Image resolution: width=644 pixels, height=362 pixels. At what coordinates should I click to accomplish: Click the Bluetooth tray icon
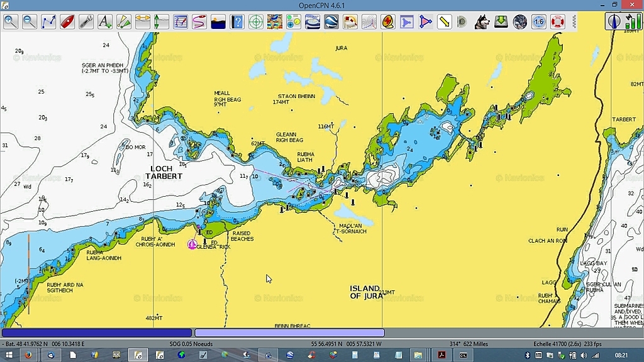click(528, 356)
